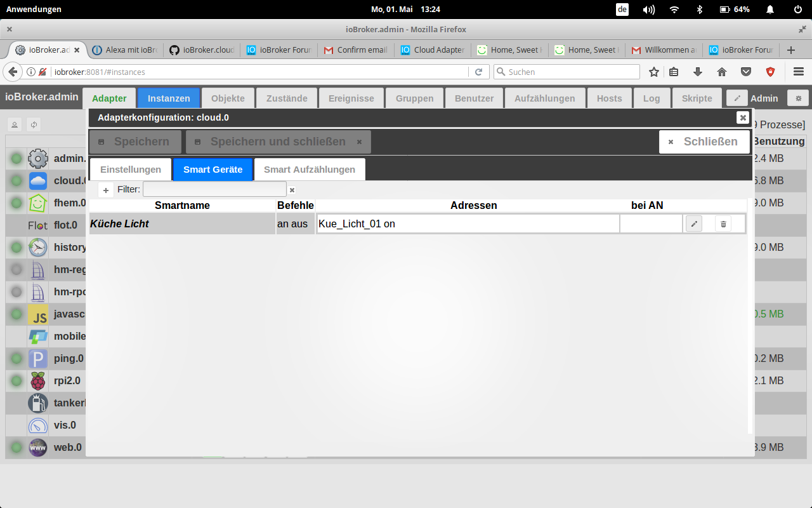Click the Flot logo icon
The width and height of the screenshot is (812, 508).
pyautogui.click(x=38, y=225)
